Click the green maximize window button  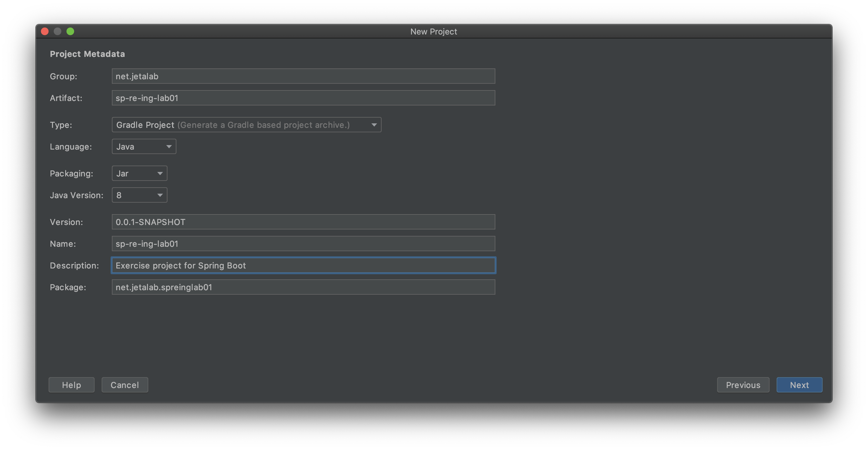click(x=70, y=31)
